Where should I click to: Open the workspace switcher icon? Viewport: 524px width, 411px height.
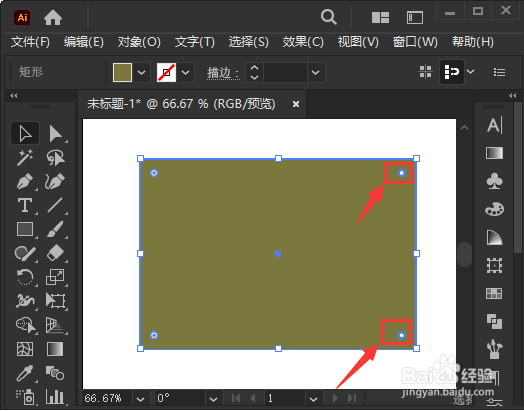[x=415, y=17]
